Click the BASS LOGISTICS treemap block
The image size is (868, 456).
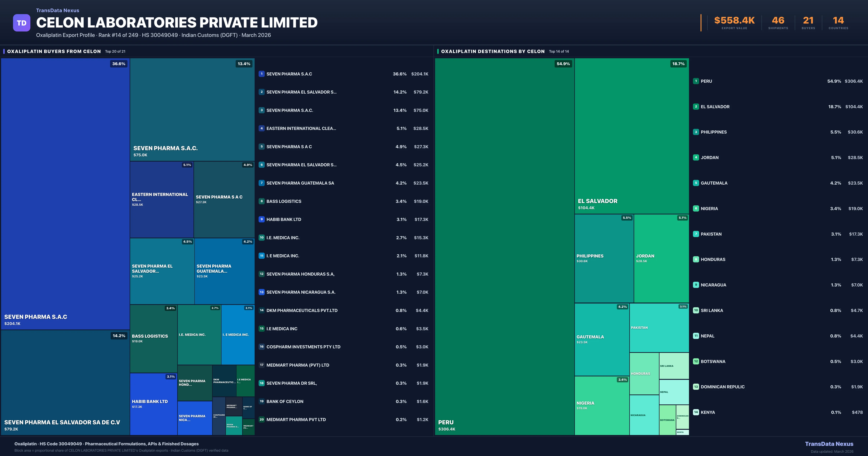pyautogui.click(x=153, y=337)
